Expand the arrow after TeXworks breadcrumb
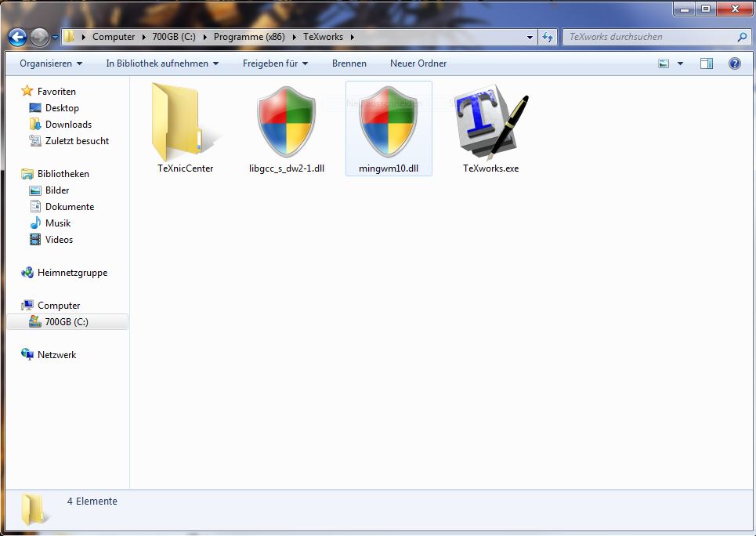 (x=352, y=37)
